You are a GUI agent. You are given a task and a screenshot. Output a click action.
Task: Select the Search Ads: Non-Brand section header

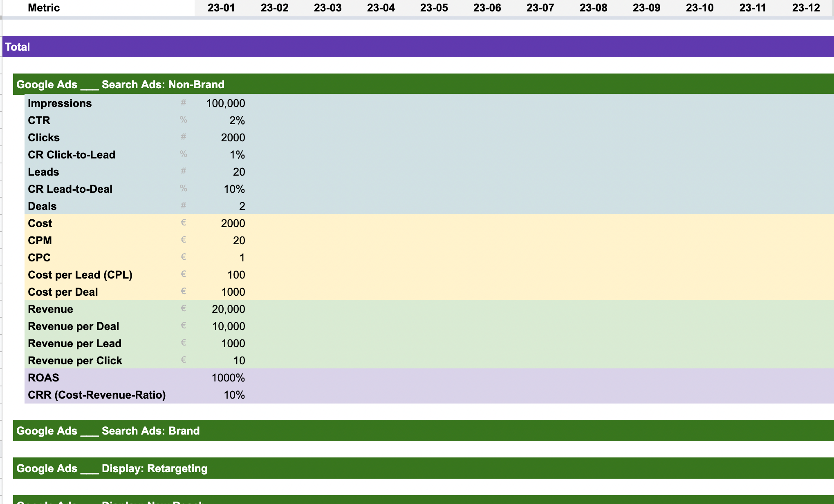424,84
